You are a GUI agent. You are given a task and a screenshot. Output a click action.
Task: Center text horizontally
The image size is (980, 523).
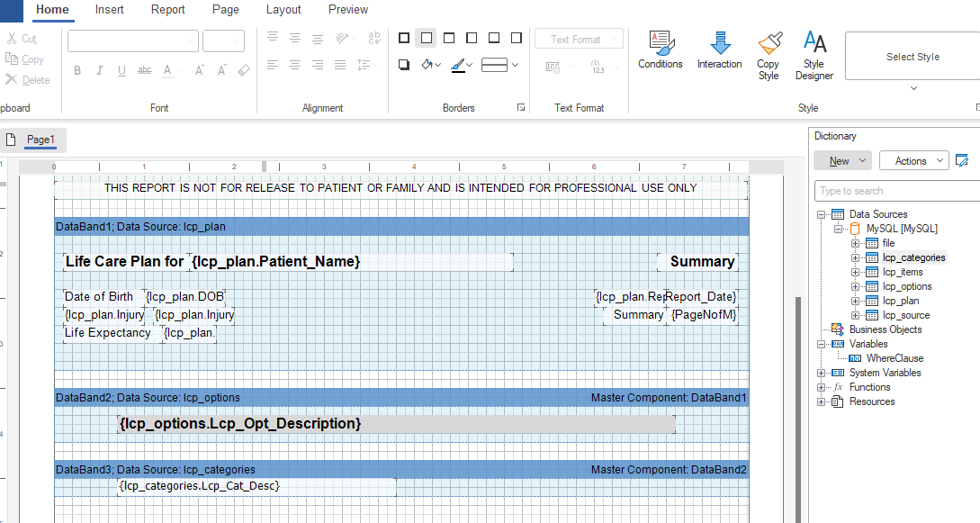[295, 64]
